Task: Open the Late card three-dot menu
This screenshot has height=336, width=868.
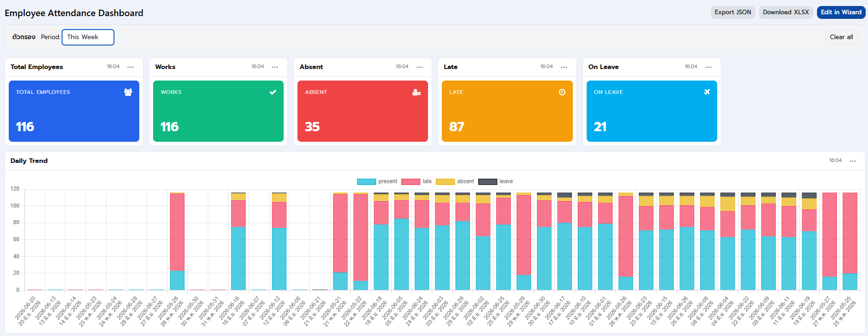Action: [x=564, y=67]
